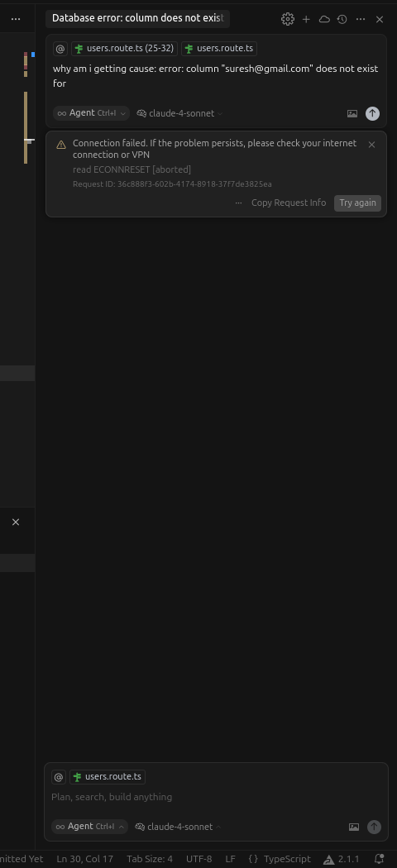Attach image icon in bottom input box
Screen dimensions: 397x868
354,827
